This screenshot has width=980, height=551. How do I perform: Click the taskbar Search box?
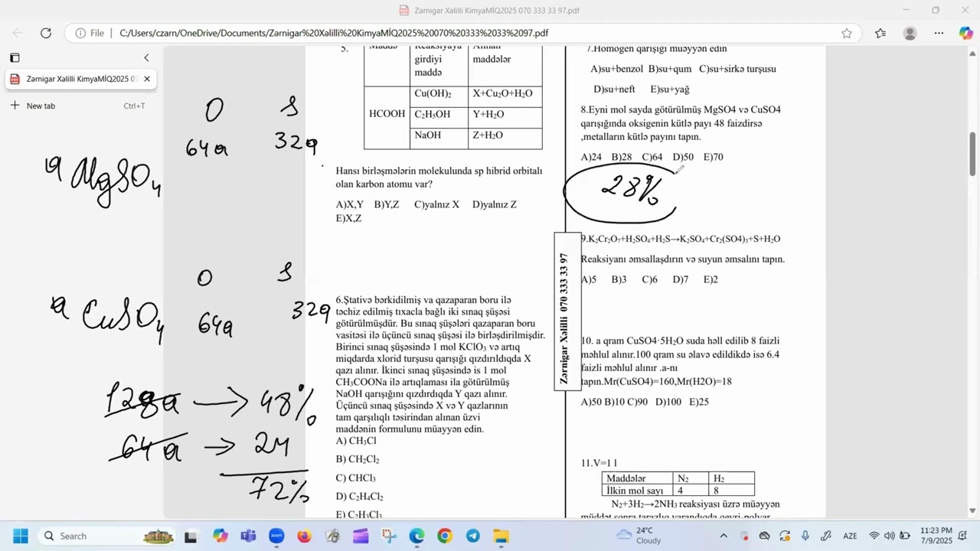click(107, 536)
